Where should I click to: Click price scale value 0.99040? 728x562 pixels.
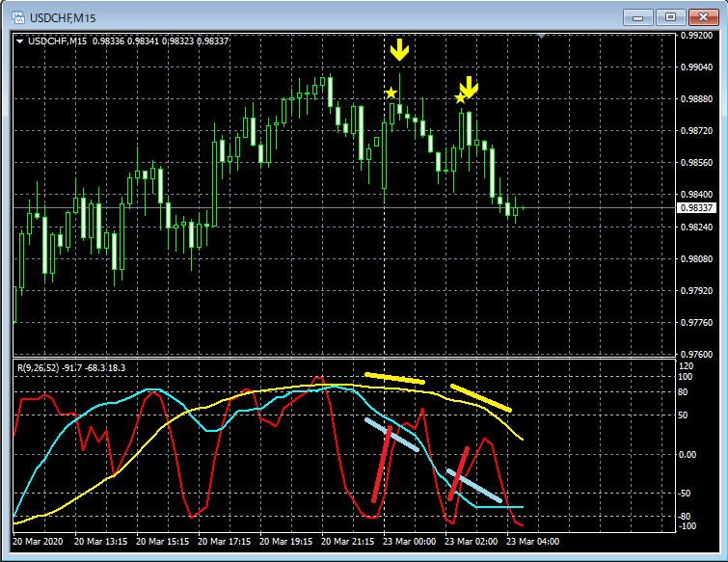(x=696, y=67)
